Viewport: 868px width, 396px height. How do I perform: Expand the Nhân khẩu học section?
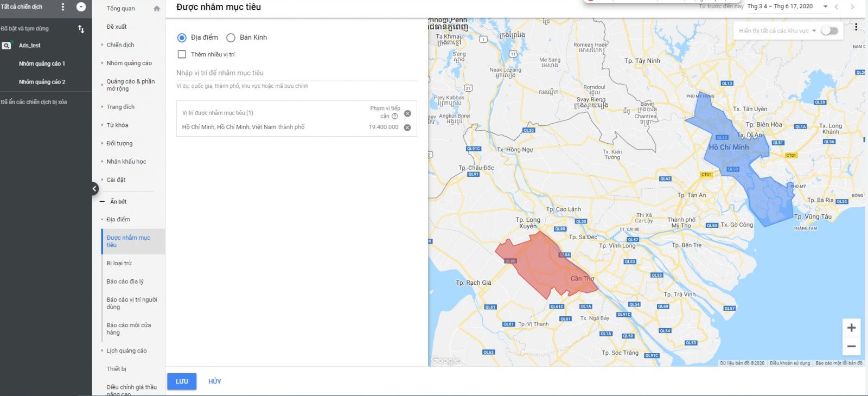pyautogui.click(x=102, y=162)
